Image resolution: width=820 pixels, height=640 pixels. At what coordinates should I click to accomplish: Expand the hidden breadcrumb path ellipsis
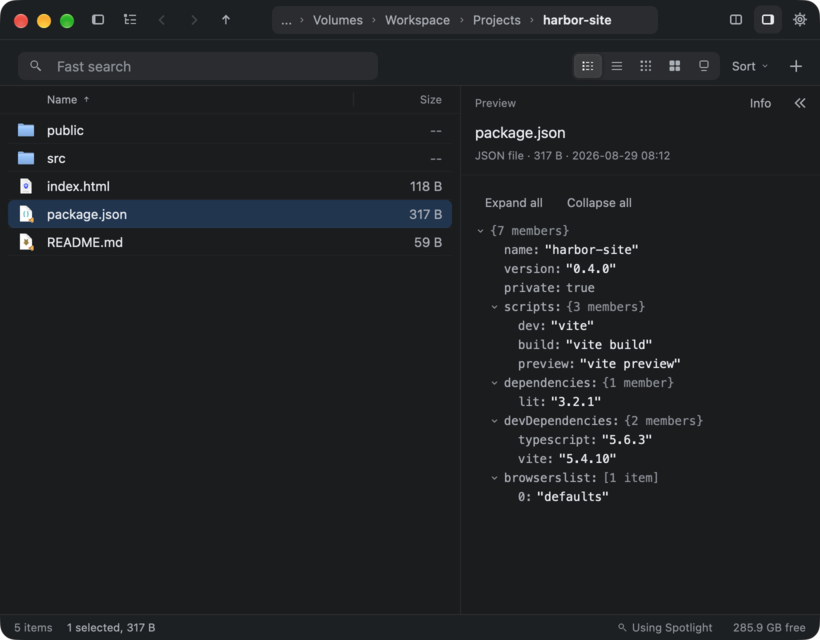pyautogui.click(x=286, y=20)
